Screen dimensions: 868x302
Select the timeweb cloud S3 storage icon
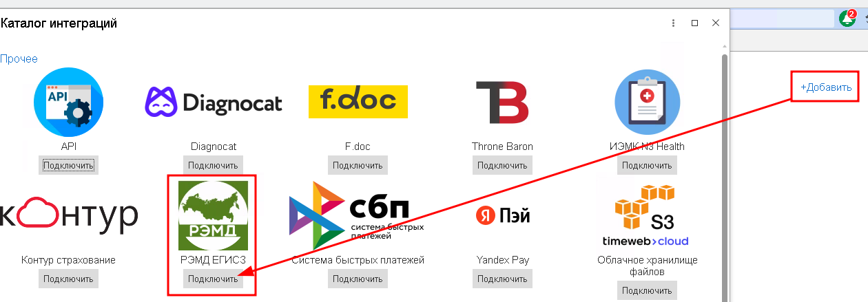645,215
